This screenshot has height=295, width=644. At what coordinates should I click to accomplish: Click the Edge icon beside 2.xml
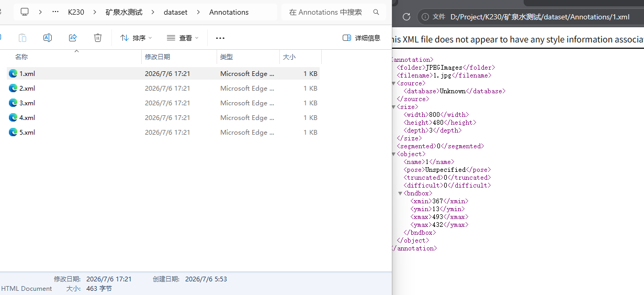point(13,89)
